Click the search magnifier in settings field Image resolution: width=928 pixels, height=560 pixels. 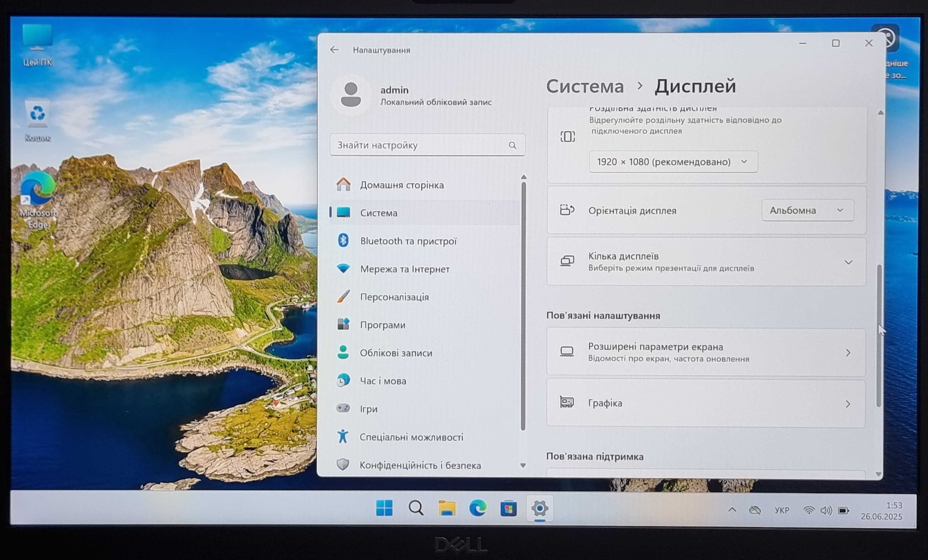(512, 145)
